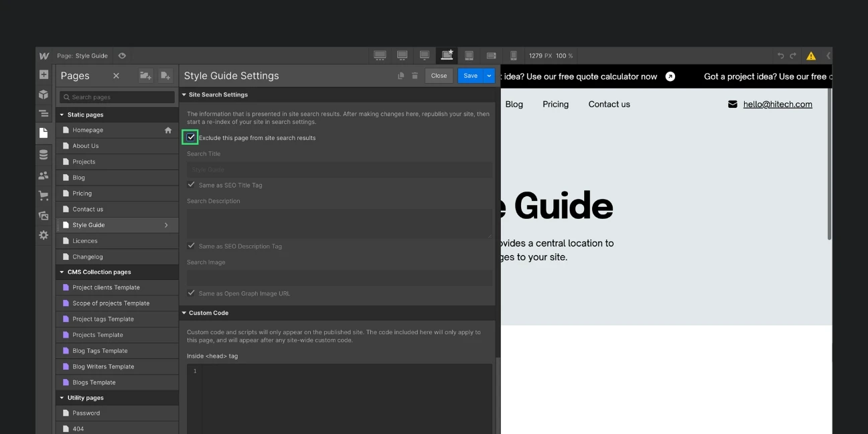Open the Components cube panel
The width and height of the screenshot is (868, 434).
pos(44,94)
